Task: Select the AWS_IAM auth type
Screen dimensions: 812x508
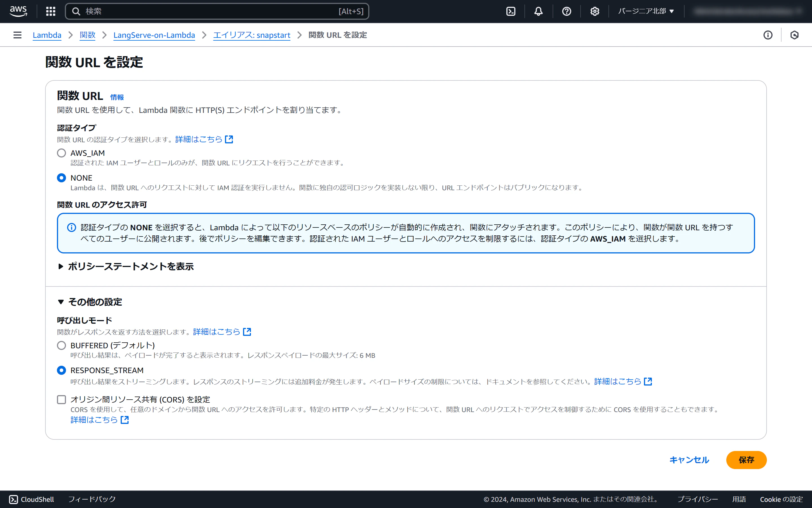Action: tap(61, 153)
